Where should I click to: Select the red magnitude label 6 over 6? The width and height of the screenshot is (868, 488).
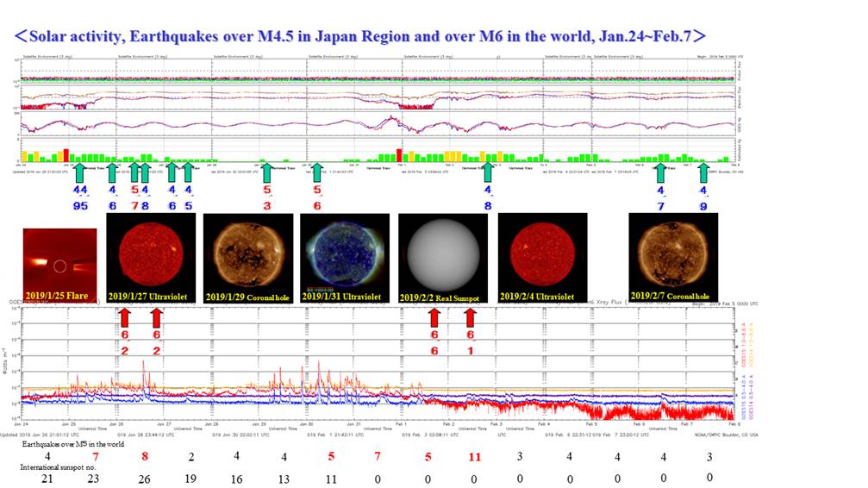(434, 342)
